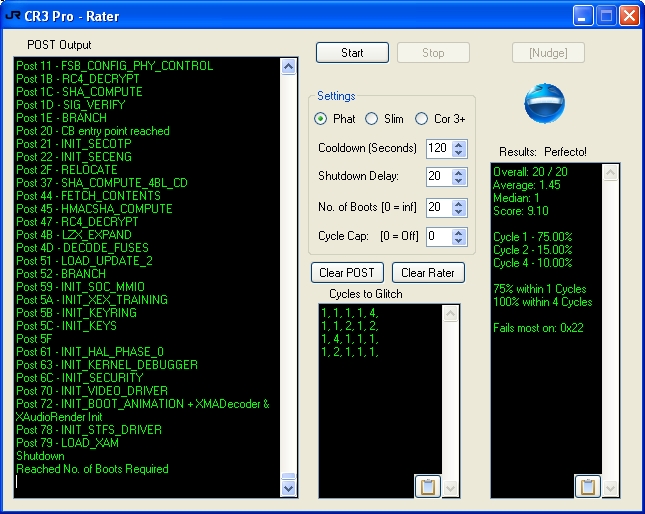Click 'Cycle 4 - 10.00%' result line

(x=533, y=263)
